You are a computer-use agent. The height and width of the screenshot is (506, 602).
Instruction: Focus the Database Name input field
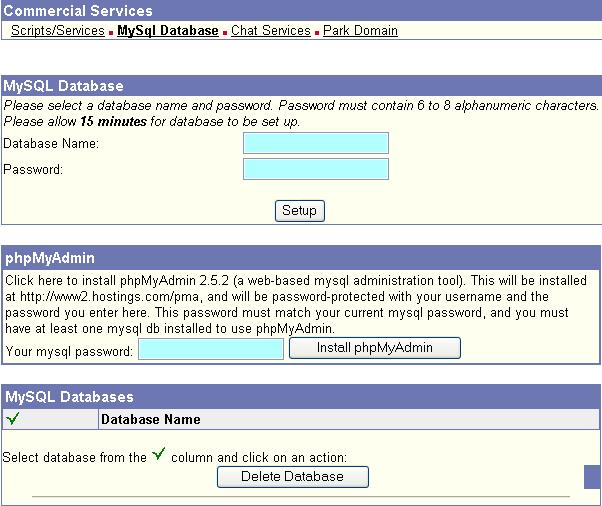click(316, 143)
